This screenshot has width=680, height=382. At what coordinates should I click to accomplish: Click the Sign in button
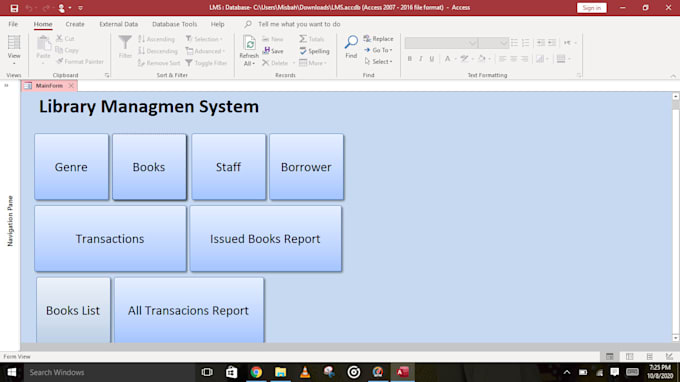pyautogui.click(x=592, y=8)
